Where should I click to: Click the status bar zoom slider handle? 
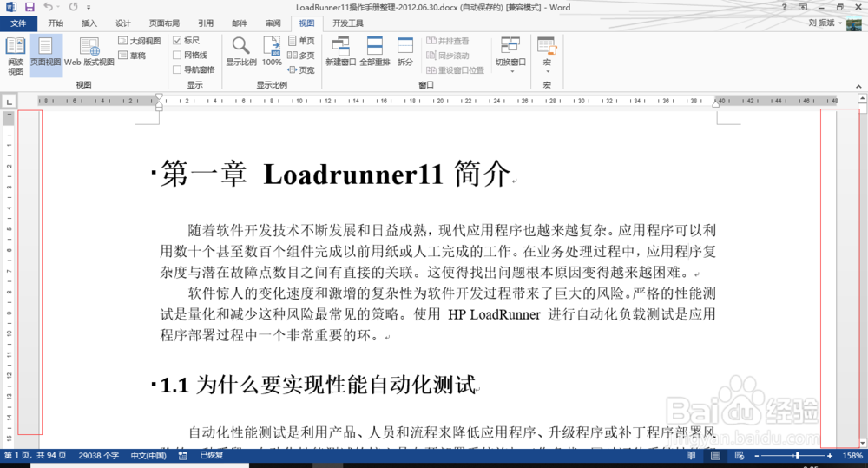pos(797,456)
